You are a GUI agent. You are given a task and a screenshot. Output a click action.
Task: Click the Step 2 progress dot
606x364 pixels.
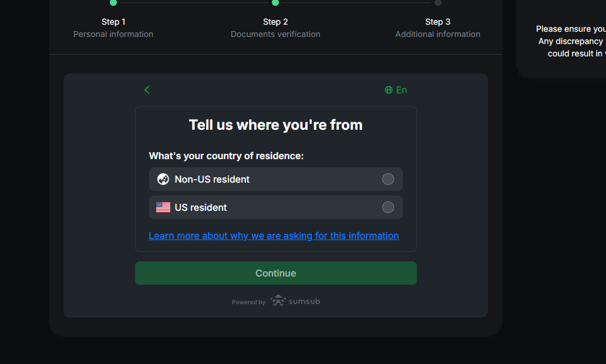click(275, 3)
